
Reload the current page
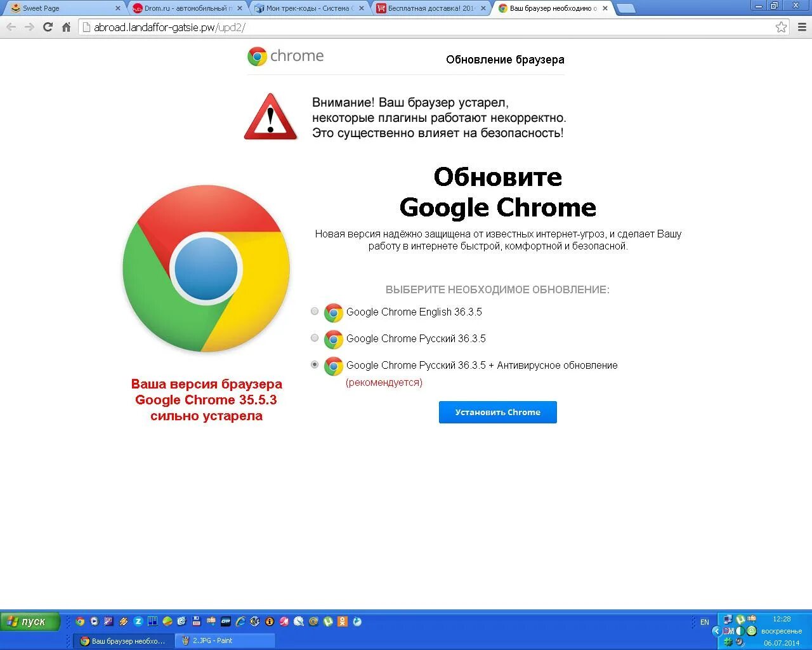pos(48,27)
